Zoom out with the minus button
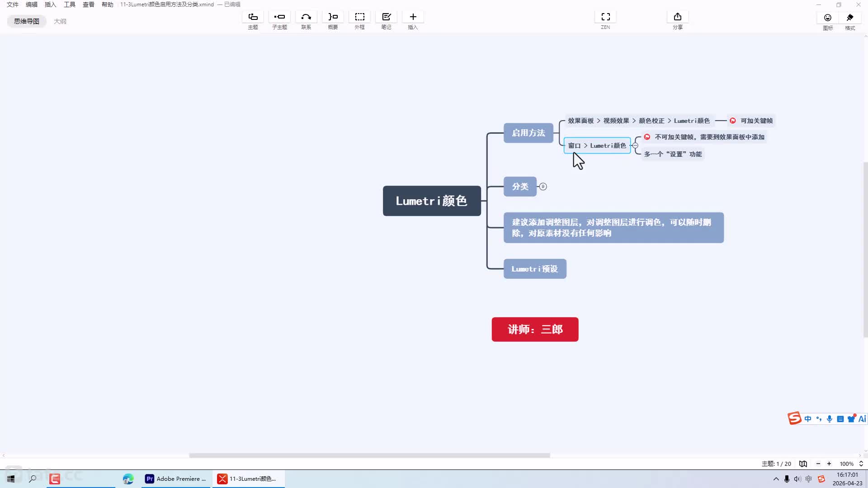Viewport: 868px width, 488px height. click(818, 464)
